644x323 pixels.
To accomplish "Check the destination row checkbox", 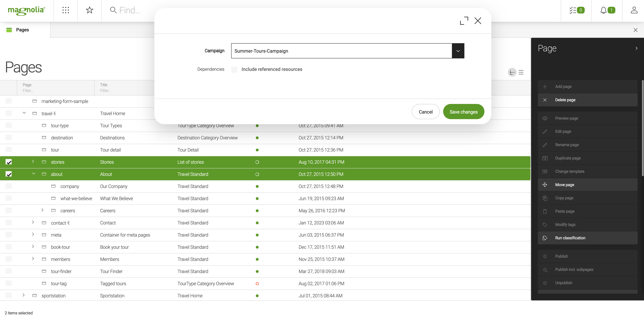I will pos(8,138).
